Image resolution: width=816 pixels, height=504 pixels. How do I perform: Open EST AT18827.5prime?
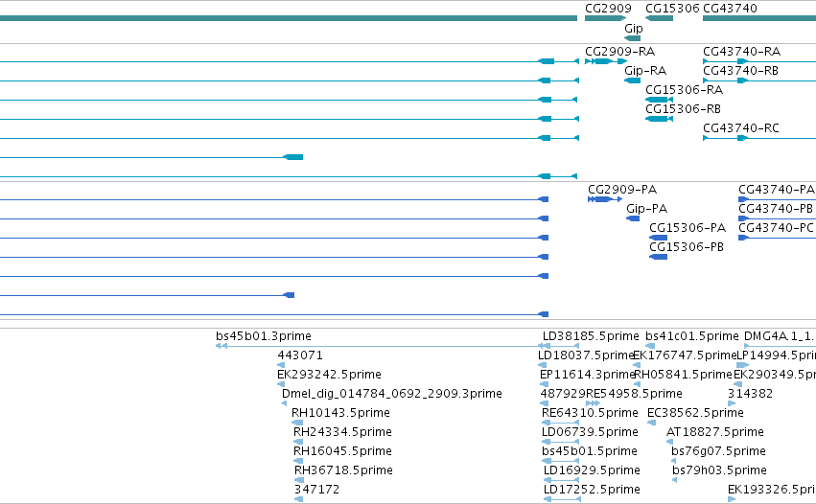point(715,433)
